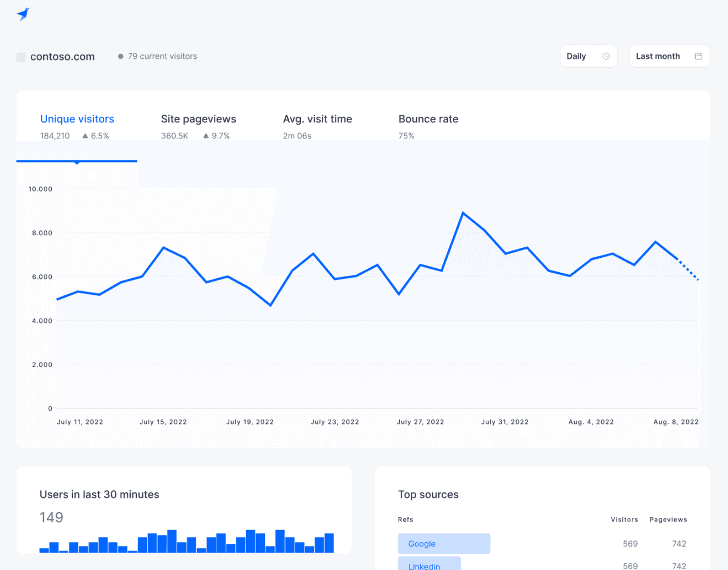
Task: Click the Pageviews column header
Action: coord(668,520)
